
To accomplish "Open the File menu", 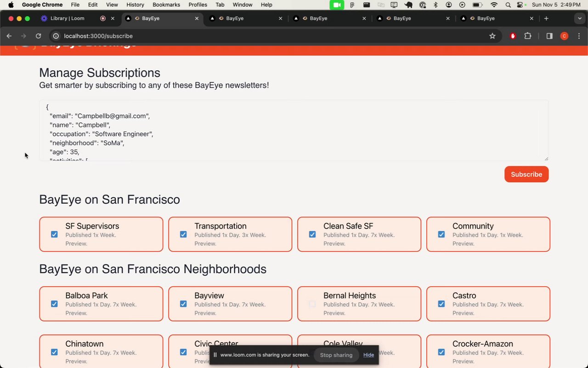I will click(x=75, y=5).
